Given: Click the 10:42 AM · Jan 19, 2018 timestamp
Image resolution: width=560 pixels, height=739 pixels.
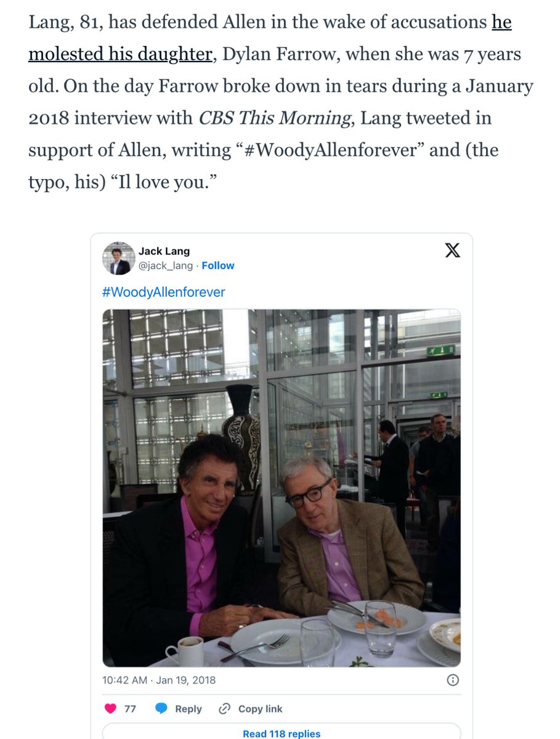Looking at the screenshot, I should click(x=159, y=680).
